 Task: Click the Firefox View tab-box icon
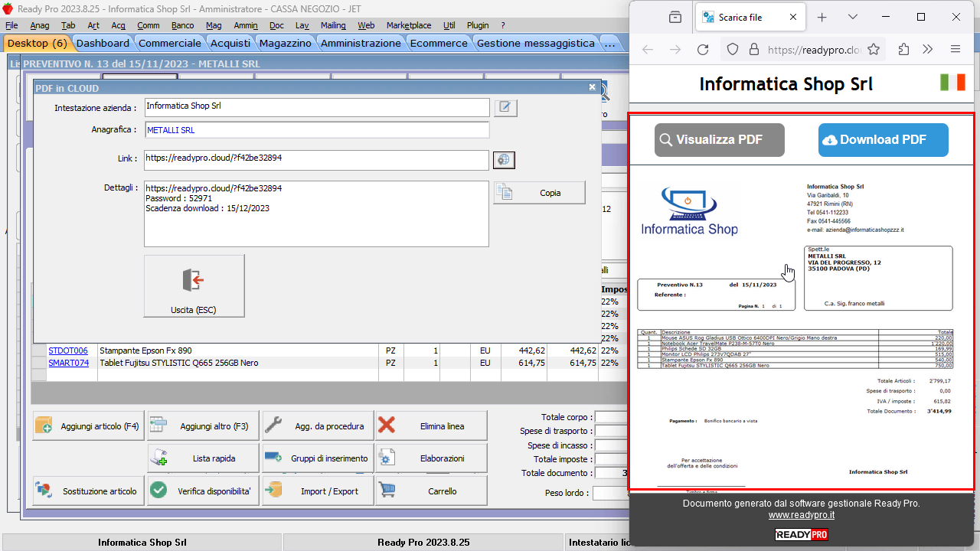[675, 17]
